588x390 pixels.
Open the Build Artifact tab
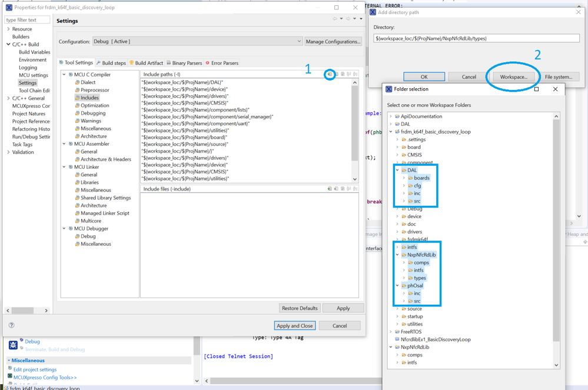coord(146,63)
